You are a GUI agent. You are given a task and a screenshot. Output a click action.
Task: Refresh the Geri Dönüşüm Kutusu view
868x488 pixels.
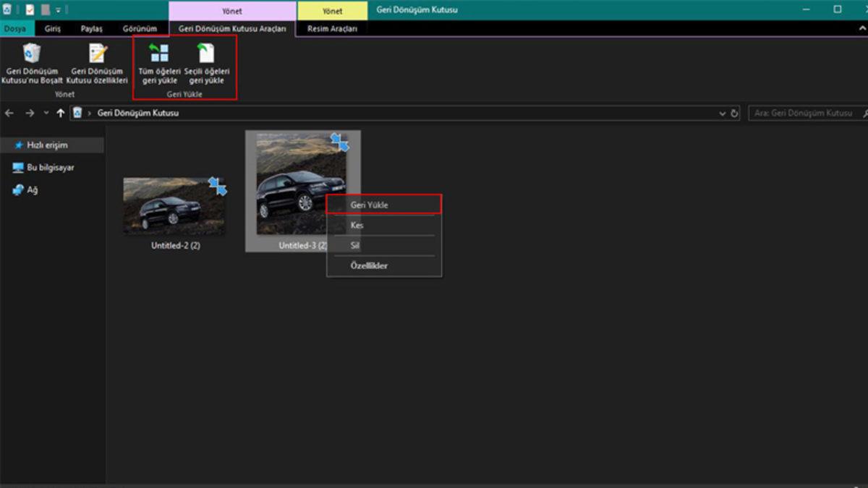[x=734, y=114]
